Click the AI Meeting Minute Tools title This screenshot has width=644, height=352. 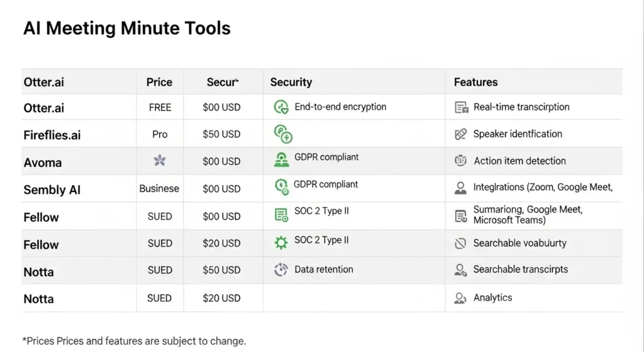tap(127, 28)
